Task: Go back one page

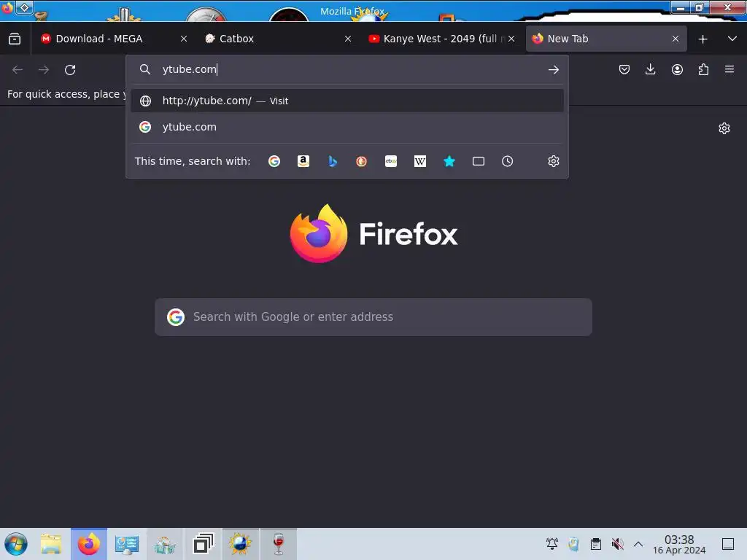Action: [18, 70]
